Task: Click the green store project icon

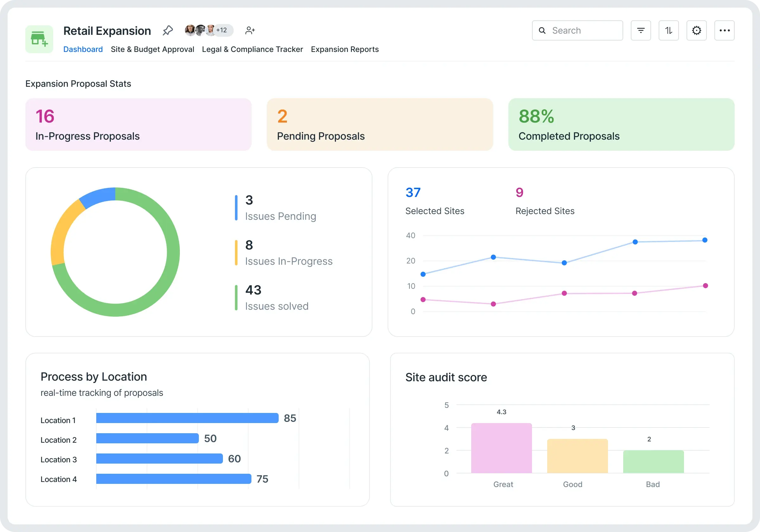Action: pyautogui.click(x=39, y=39)
